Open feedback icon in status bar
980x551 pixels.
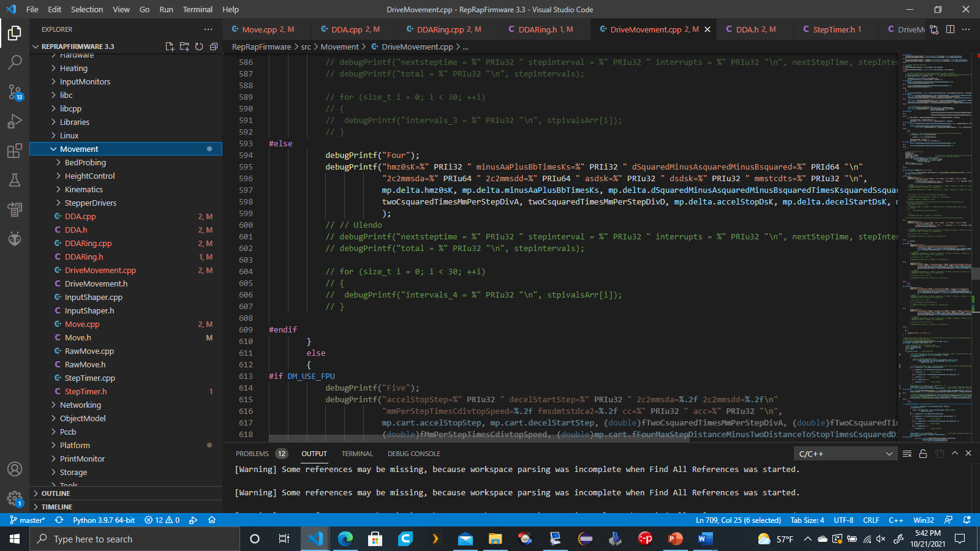[949, 520]
